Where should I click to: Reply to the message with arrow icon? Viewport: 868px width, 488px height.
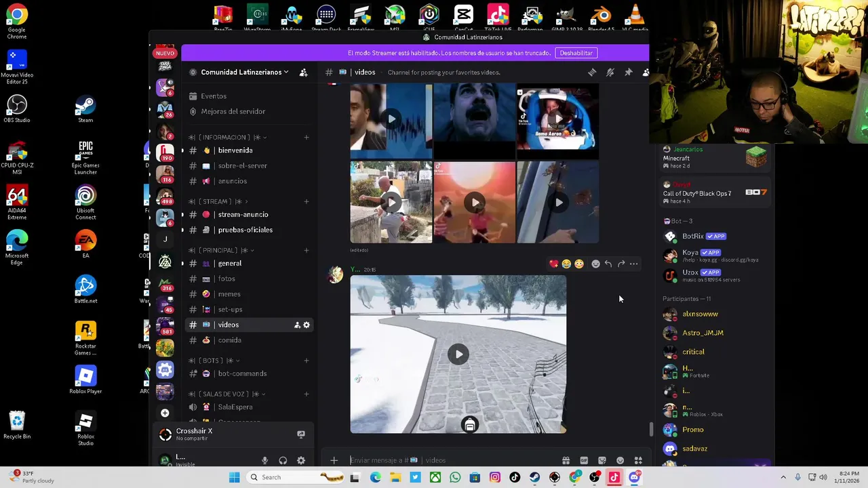[x=608, y=264]
